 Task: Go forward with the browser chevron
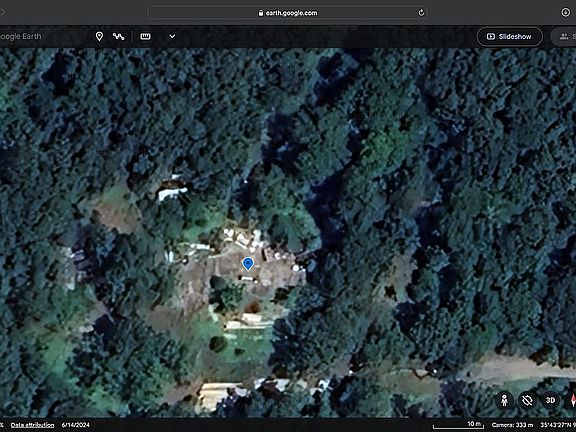[x=3, y=12]
